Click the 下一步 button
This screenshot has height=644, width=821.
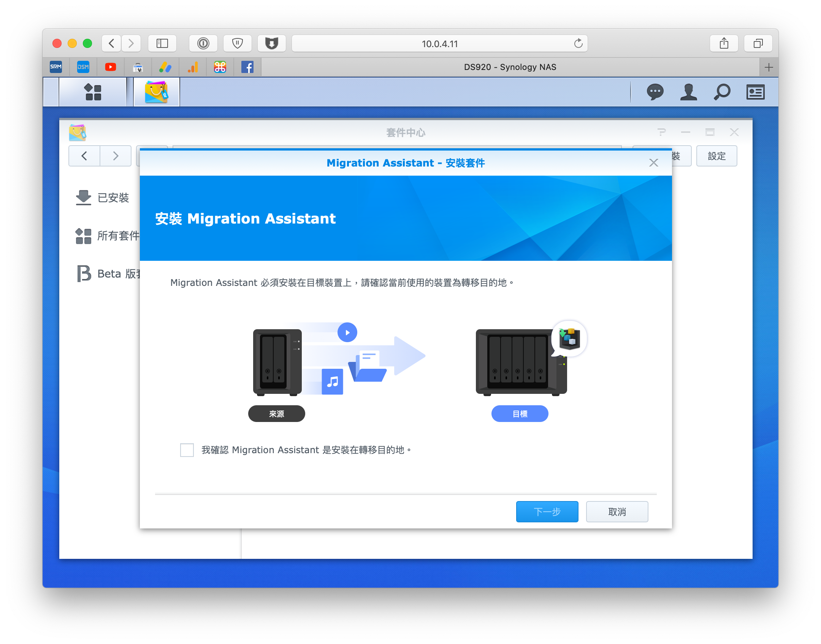547,512
